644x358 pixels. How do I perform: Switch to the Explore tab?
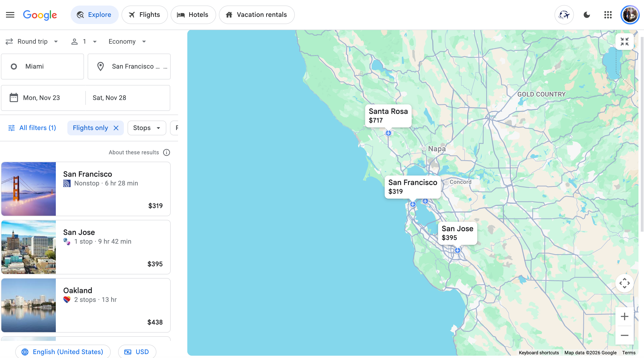click(x=94, y=15)
